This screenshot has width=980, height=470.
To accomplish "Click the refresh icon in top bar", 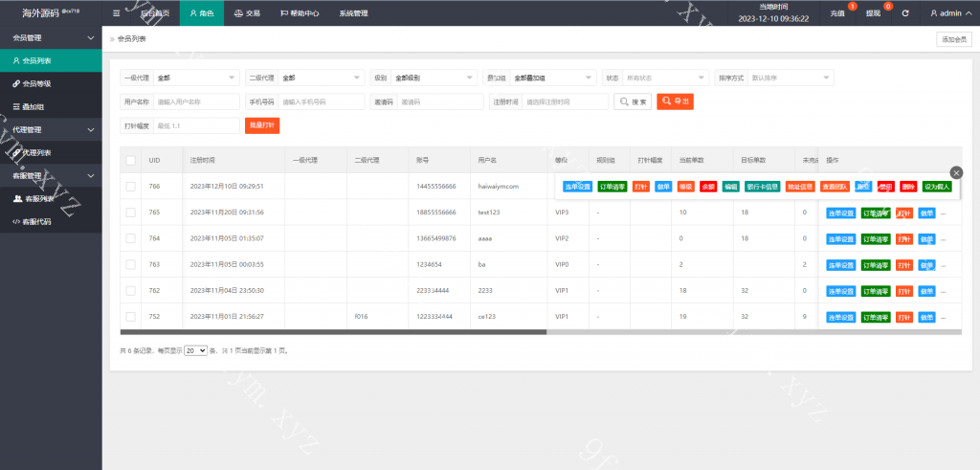I will (x=905, y=13).
